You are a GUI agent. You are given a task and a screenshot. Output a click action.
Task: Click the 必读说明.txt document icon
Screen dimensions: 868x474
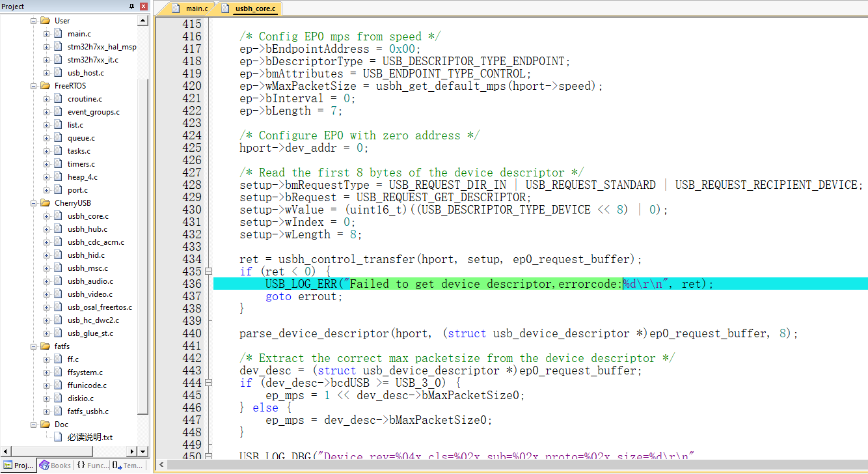[59, 438]
